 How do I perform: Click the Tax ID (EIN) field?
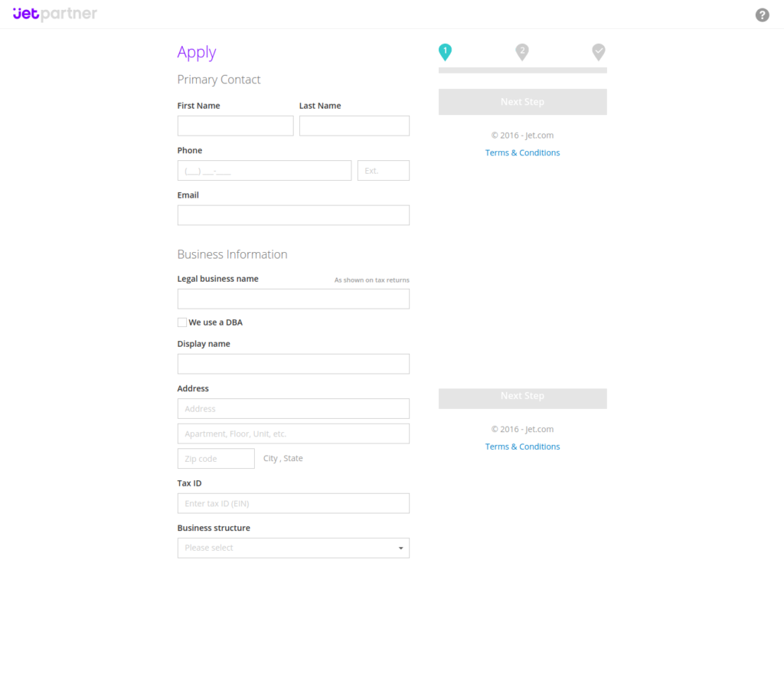click(293, 503)
